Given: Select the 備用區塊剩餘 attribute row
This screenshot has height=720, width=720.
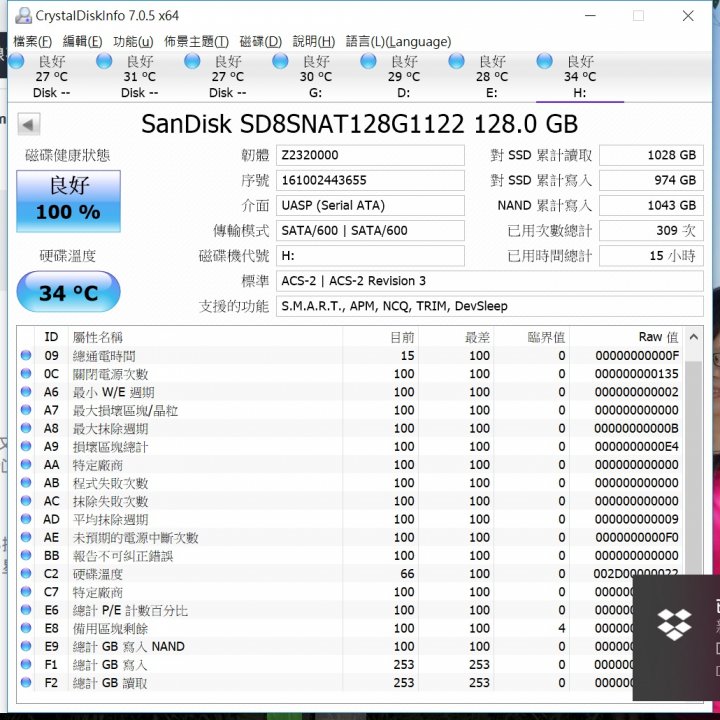Looking at the screenshot, I should [325, 628].
